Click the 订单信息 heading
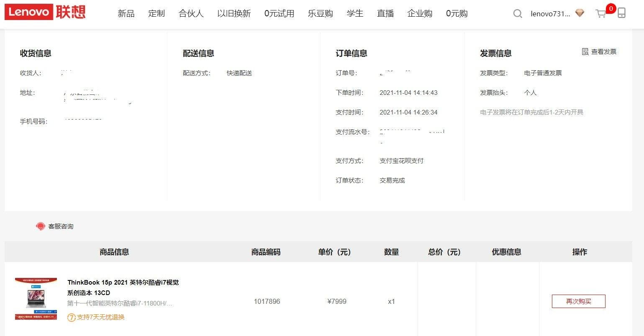644x336 pixels. [352, 53]
